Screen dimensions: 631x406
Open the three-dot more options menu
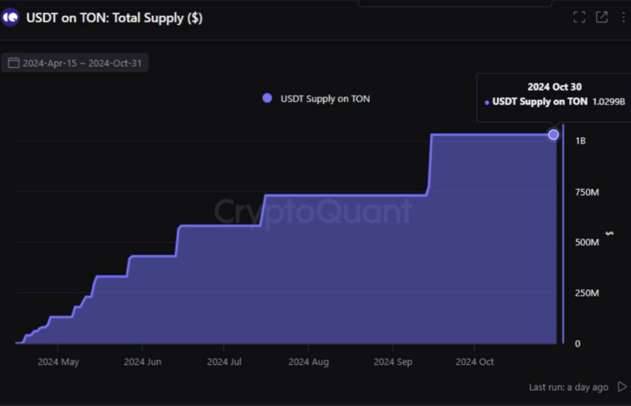pos(623,17)
